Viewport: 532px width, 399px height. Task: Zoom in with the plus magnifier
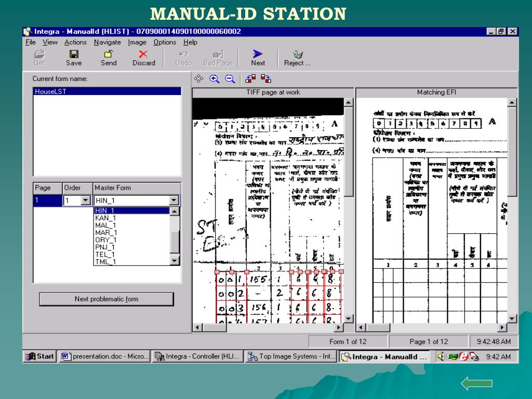(215, 79)
